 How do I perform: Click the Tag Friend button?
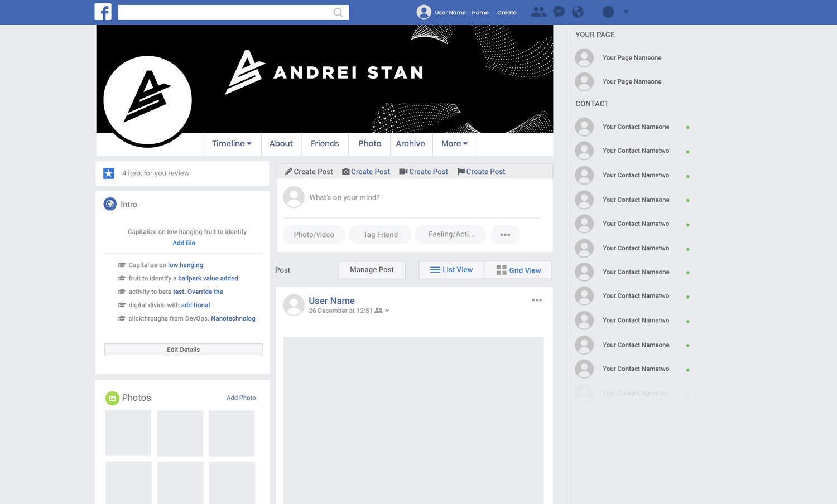381,235
